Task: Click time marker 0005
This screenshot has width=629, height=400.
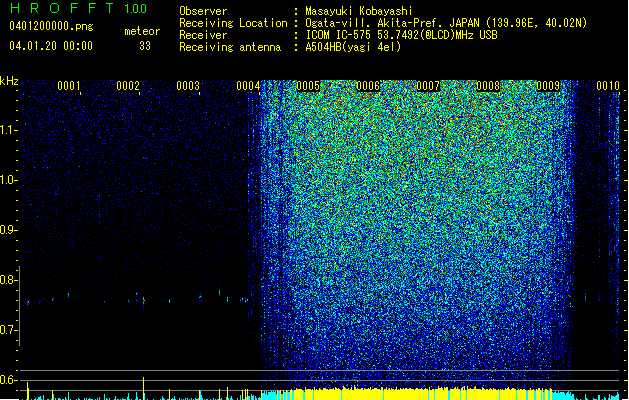Action: (x=308, y=86)
